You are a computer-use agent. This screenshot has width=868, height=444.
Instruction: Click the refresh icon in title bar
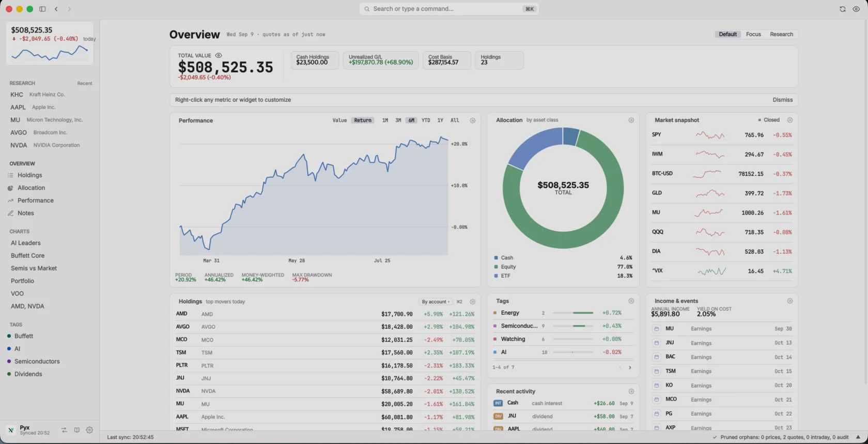pos(843,9)
